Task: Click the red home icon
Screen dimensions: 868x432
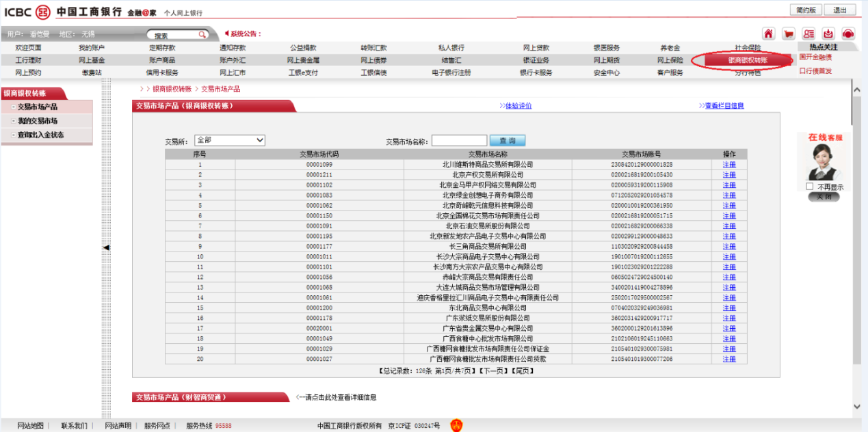Action: click(x=769, y=33)
